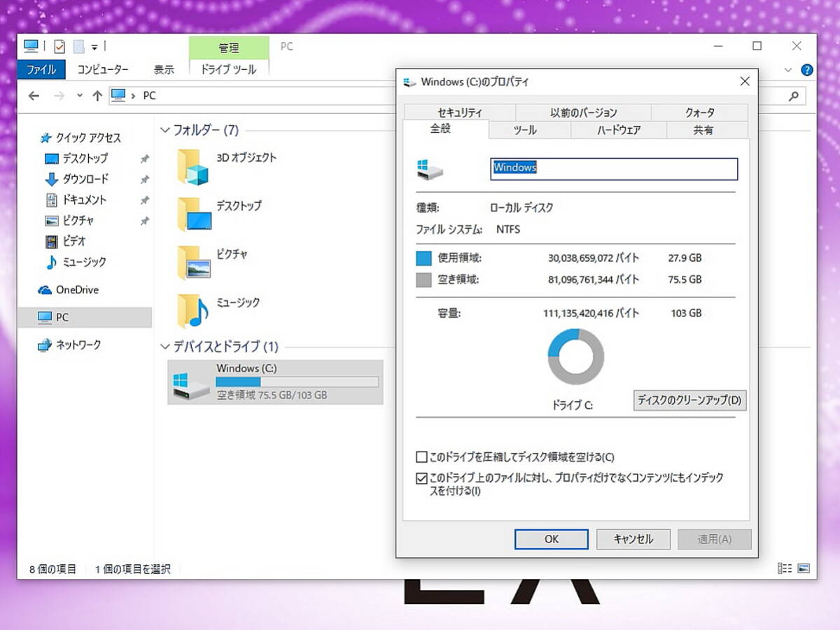Viewport: 840px width, 630px height.
Task: Open the 以前のバージョン tab
Action: click(584, 113)
